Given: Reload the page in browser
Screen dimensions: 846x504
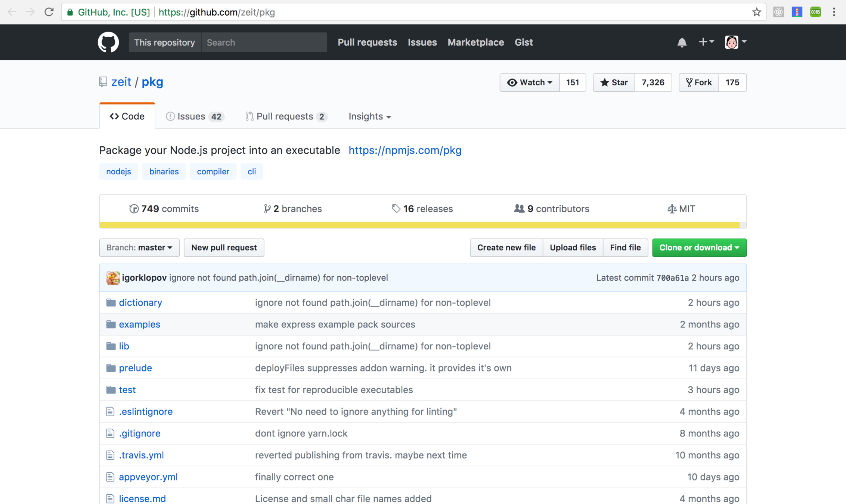Looking at the screenshot, I should 49,12.
